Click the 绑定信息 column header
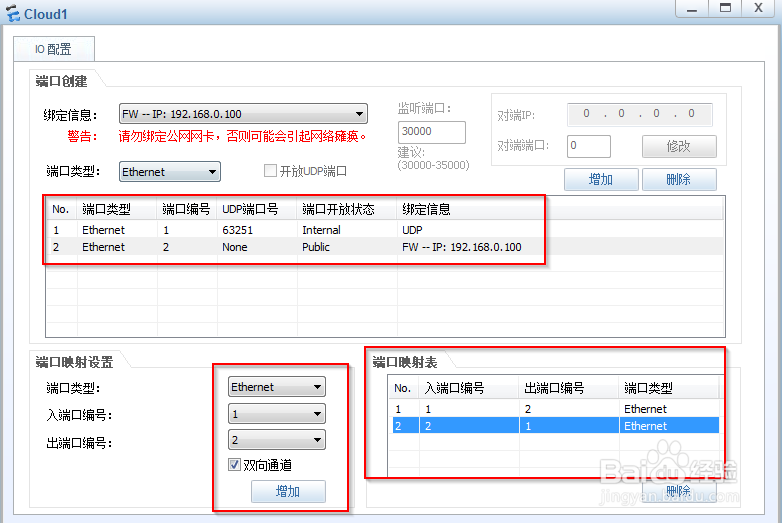This screenshot has width=782, height=523. tap(426, 209)
